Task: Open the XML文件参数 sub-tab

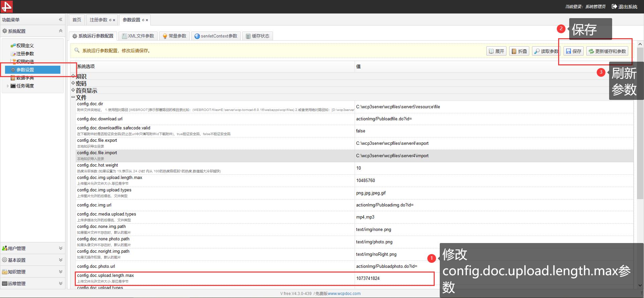Action: click(138, 36)
